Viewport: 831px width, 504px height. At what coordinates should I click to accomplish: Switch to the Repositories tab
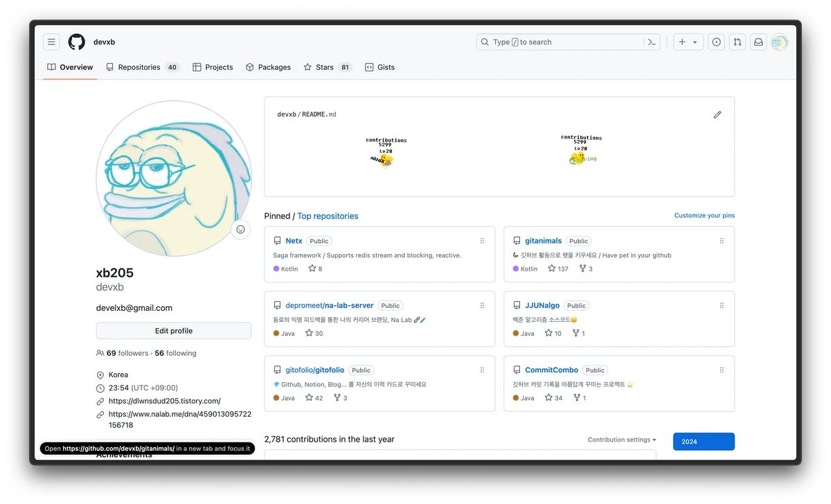click(x=143, y=67)
